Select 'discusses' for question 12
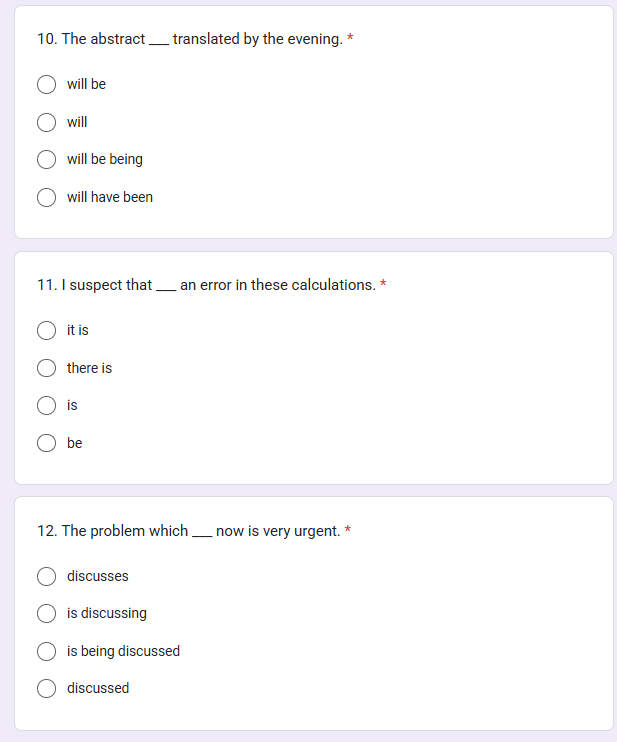The height and width of the screenshot is (742, 617). coord(46,576)
